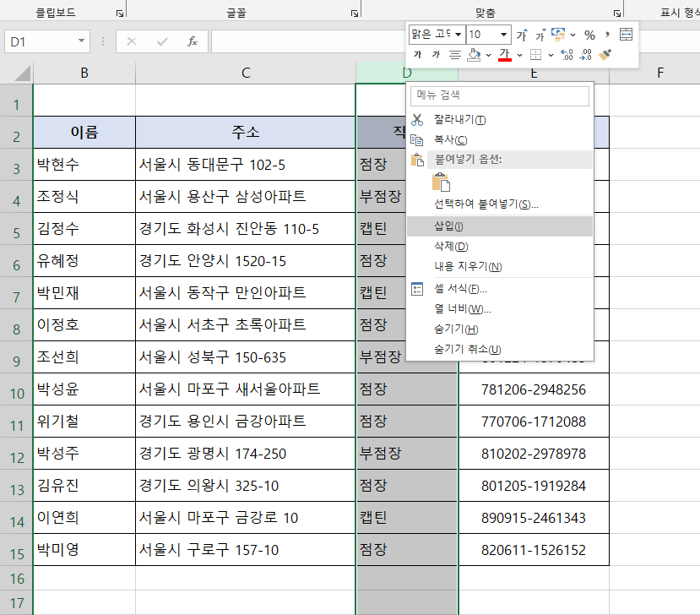
Task: Click borders icon in mini toolbar
Action: coord(535,55)
